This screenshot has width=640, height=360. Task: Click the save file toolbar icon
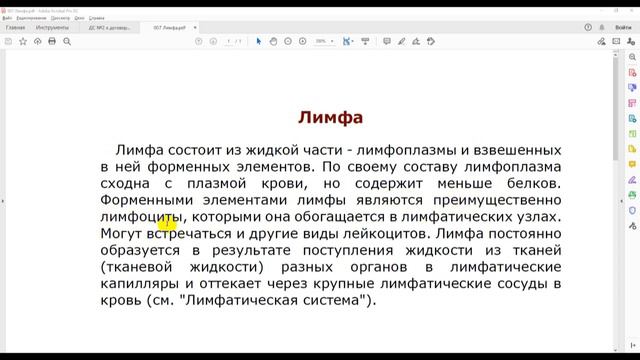click(8, 41)
